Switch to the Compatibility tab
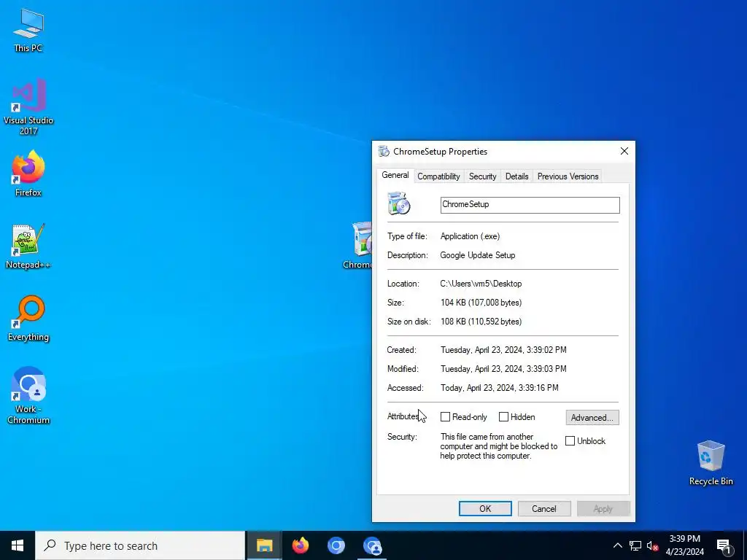747x560 pixels. pos(438,176)
